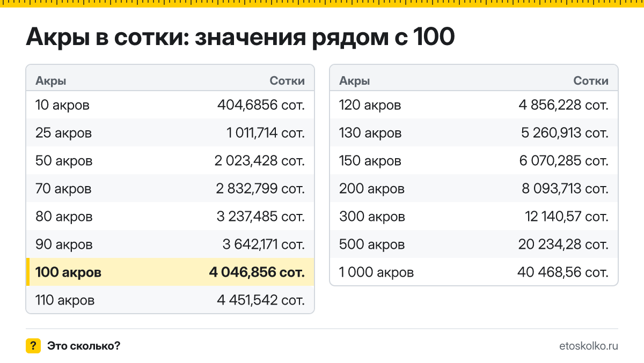
Task: Select the '70 акров' cell
Action: [x=63, y=188]
